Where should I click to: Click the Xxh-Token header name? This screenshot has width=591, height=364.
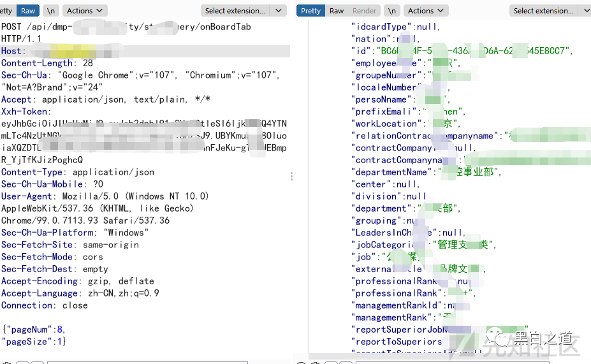[24, 112]
